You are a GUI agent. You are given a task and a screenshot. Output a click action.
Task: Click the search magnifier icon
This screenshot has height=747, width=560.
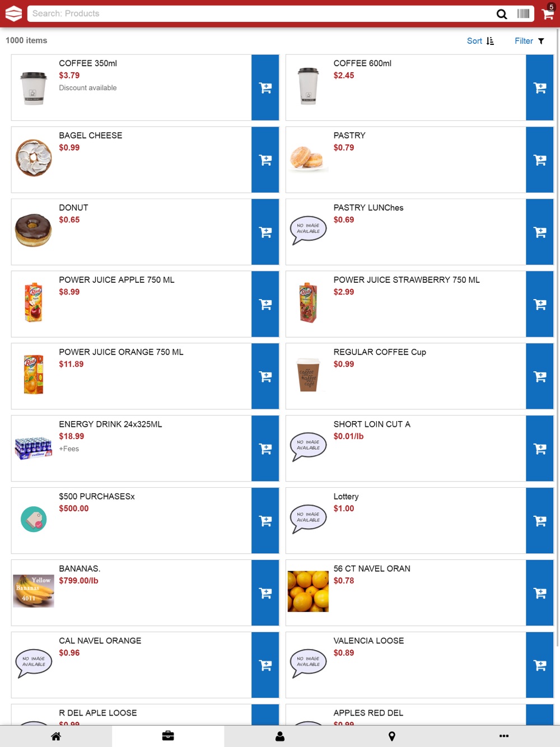point(502,14)
